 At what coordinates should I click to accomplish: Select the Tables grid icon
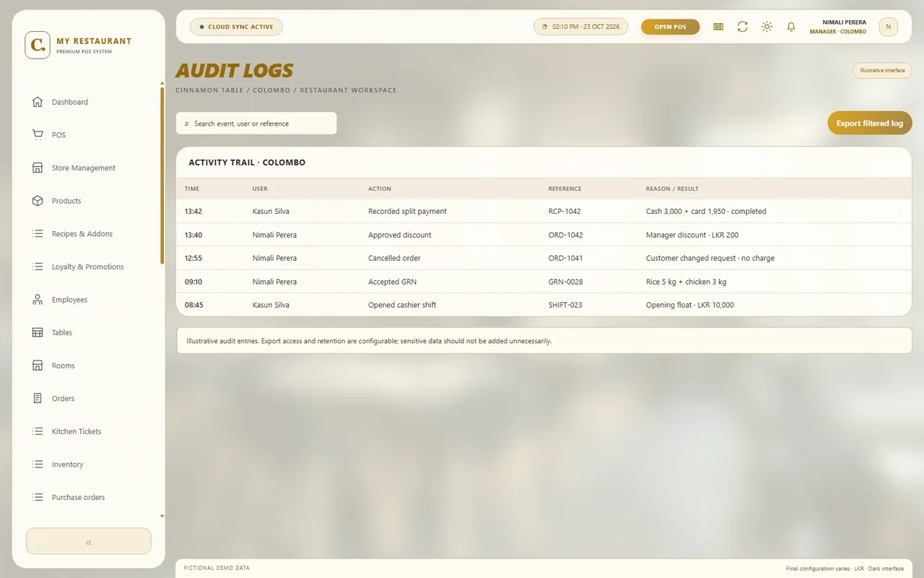click(x=38, y=332)
